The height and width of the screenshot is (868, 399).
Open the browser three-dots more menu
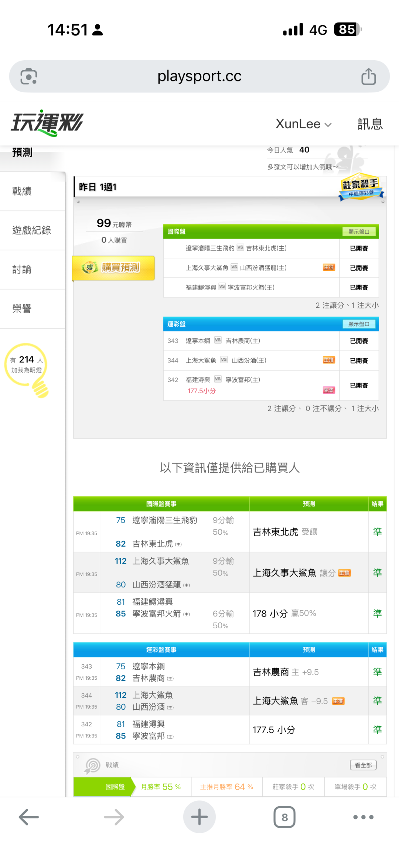tap(363, 817)
